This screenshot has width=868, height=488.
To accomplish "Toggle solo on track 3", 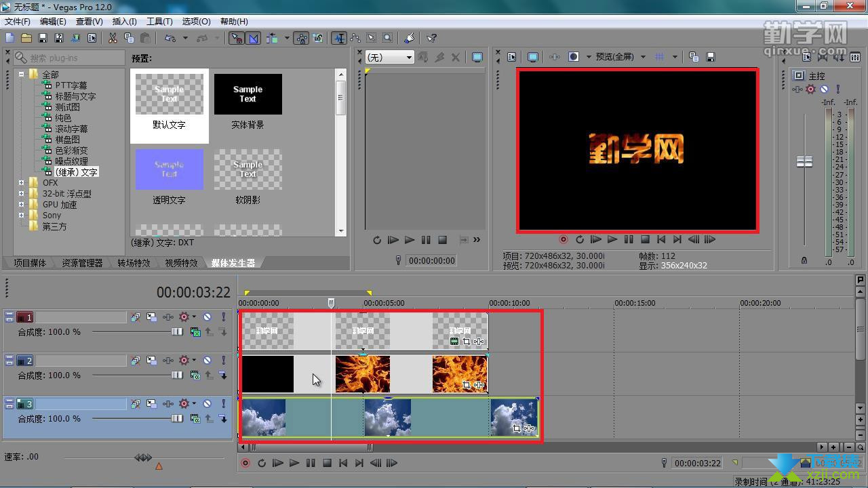I will (223, 404).
